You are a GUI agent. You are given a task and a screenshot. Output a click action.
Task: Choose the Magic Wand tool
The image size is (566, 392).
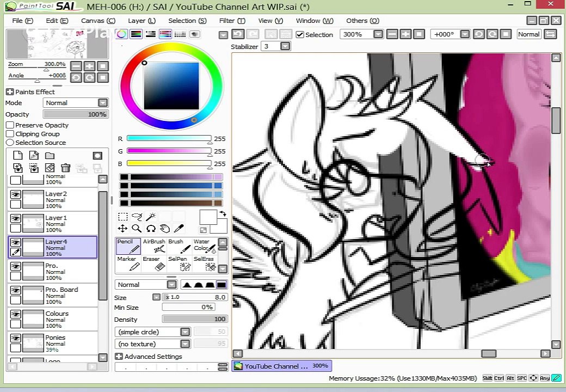(151, 217)
